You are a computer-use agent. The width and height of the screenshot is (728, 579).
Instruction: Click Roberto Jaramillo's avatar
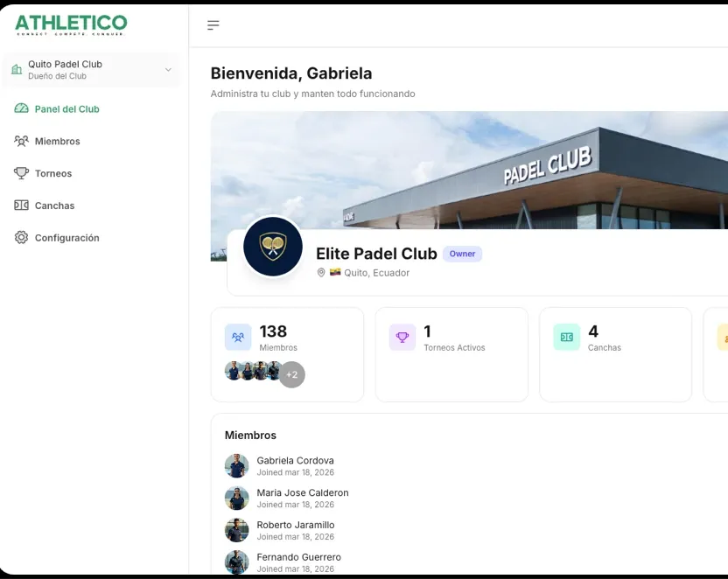point(237,530)
